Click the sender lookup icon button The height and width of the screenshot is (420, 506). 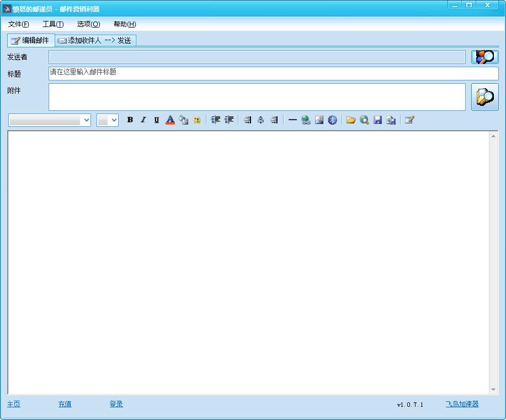[x=484, y=57]
